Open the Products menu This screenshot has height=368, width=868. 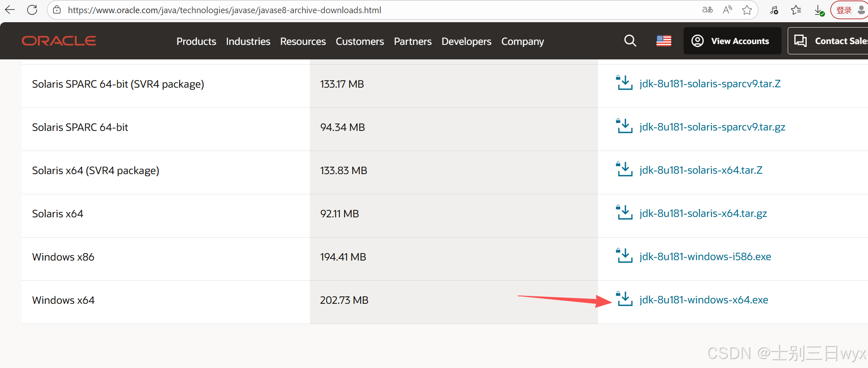[x=196, y=41]
